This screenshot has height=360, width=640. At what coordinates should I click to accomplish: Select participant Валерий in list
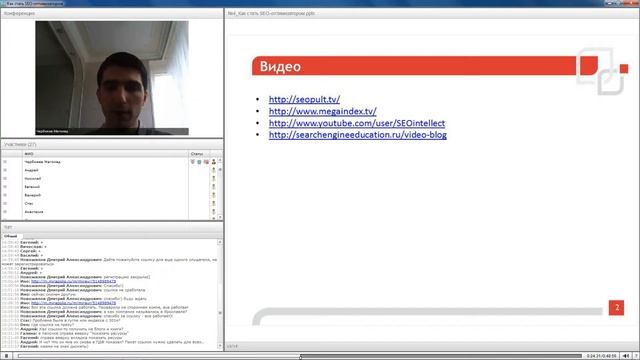click(x=33, y=195)
